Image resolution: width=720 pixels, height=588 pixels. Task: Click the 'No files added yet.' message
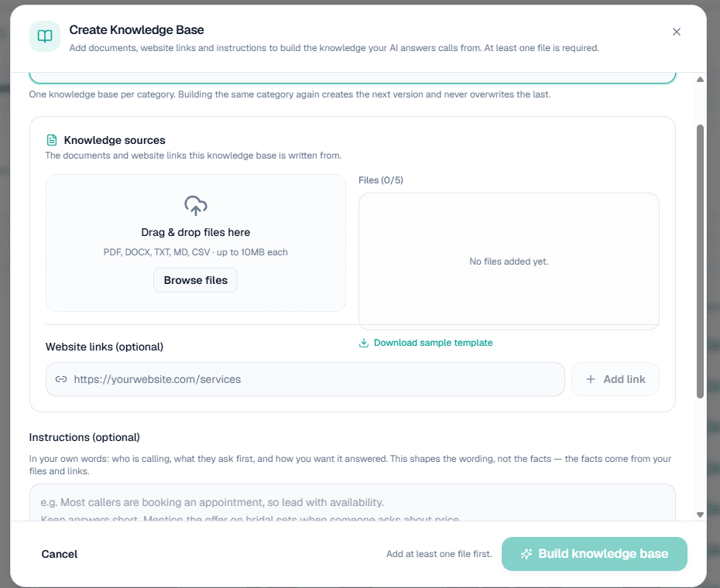pos(509,262)
